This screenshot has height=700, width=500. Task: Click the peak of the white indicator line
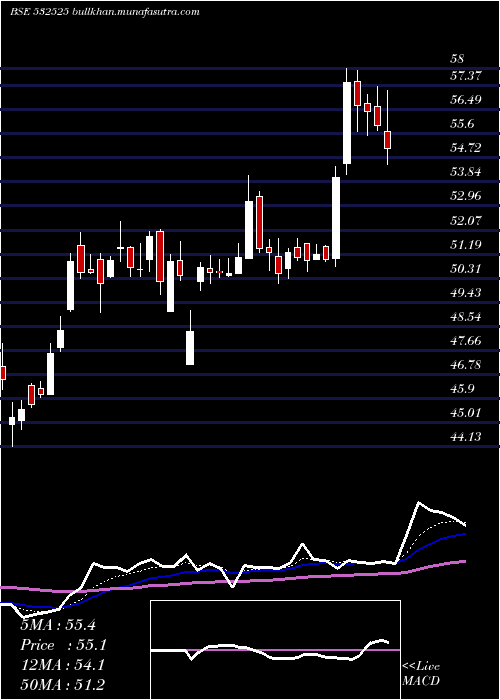point(419,502)
